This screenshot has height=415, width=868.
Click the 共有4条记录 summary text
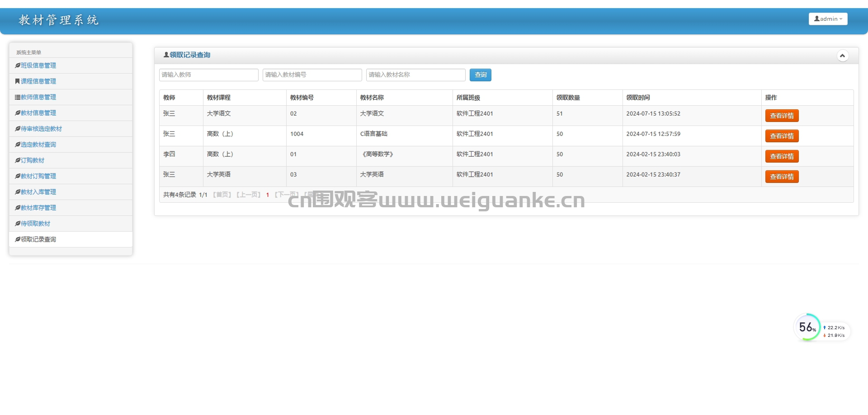(179, 195)
